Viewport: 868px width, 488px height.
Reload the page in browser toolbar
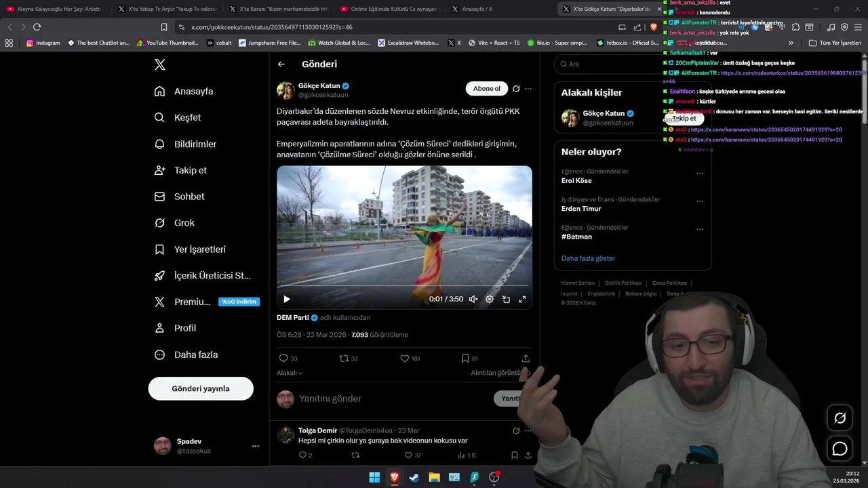pyautogui.click(x=37, y=27)
